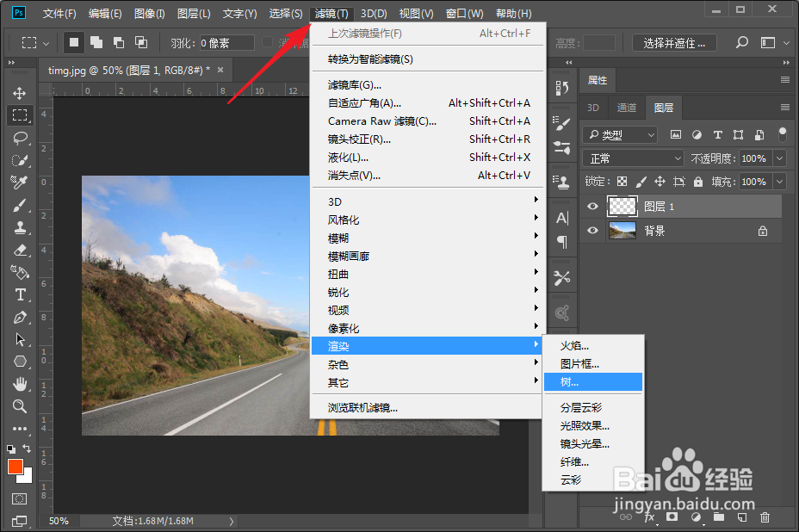This screenshot has width=799, height=532.
Task: Select the Pen tool
Action: click(20, 318)
